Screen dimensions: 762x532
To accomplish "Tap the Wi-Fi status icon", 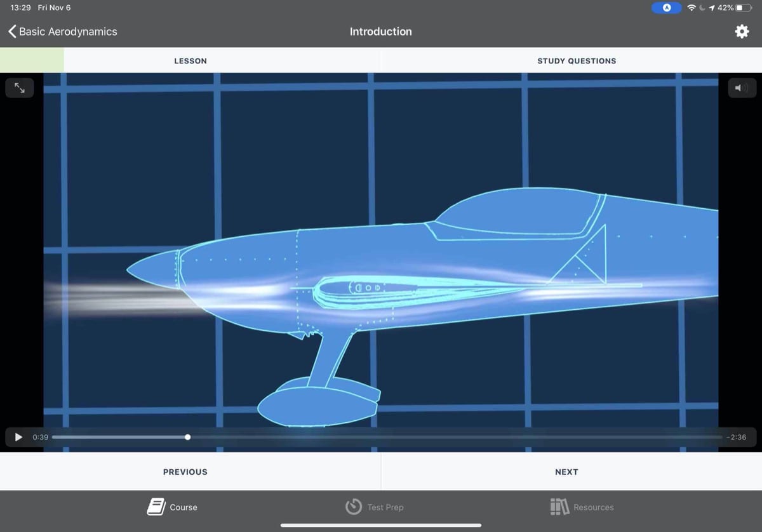I will click(x=692, y=8).
